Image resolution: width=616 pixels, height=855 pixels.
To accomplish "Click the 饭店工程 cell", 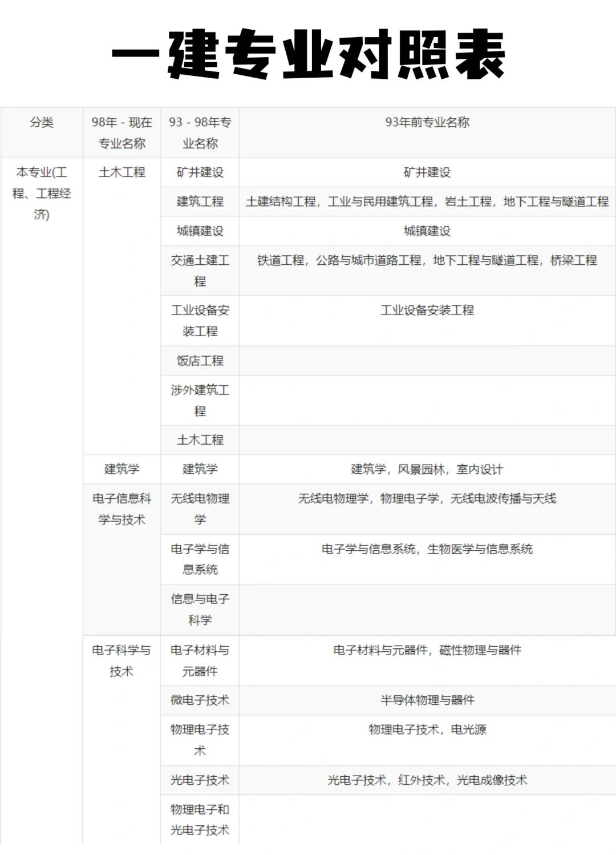I will coord(198,361).
